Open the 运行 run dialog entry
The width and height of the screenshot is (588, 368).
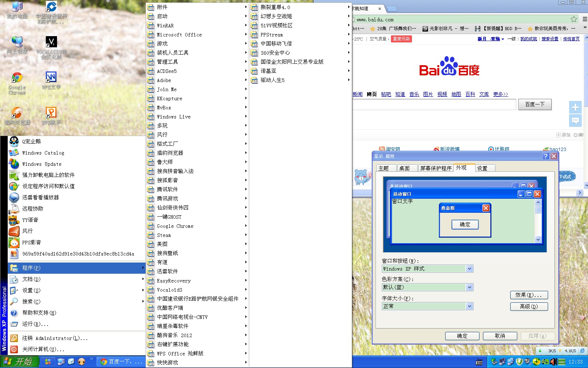pos(76,324)
